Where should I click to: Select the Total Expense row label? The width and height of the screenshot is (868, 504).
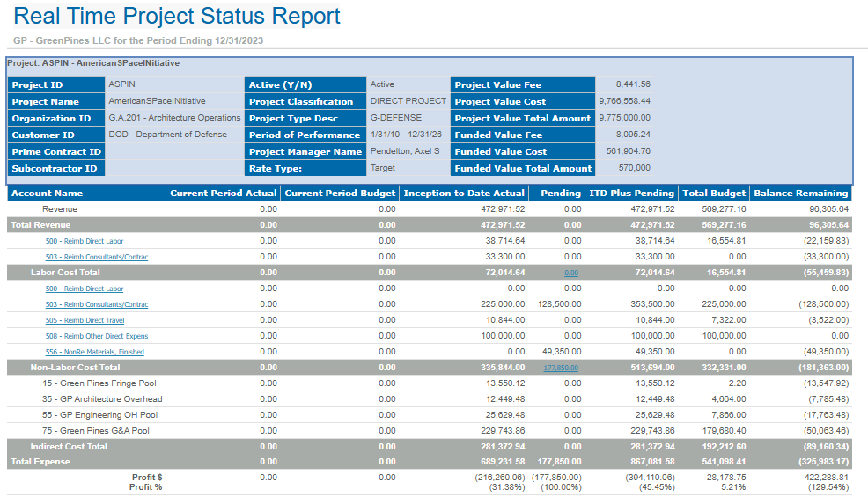[41, 462]
